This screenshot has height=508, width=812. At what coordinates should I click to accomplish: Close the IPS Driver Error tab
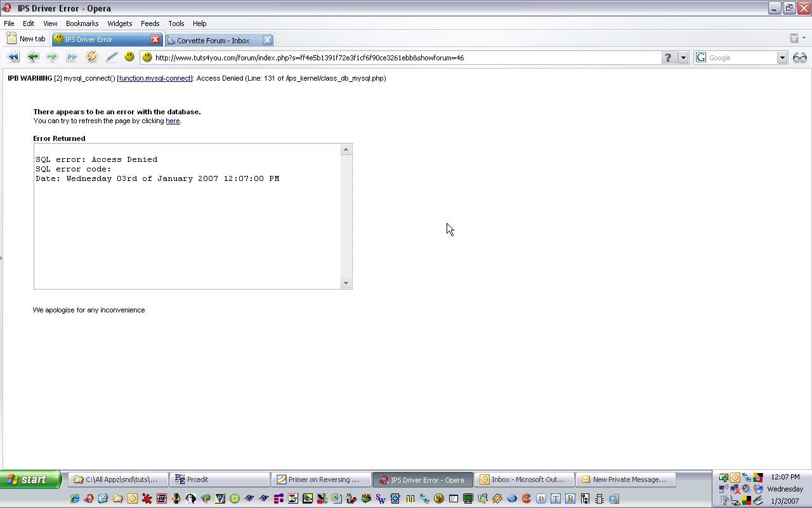pos(155,39)
